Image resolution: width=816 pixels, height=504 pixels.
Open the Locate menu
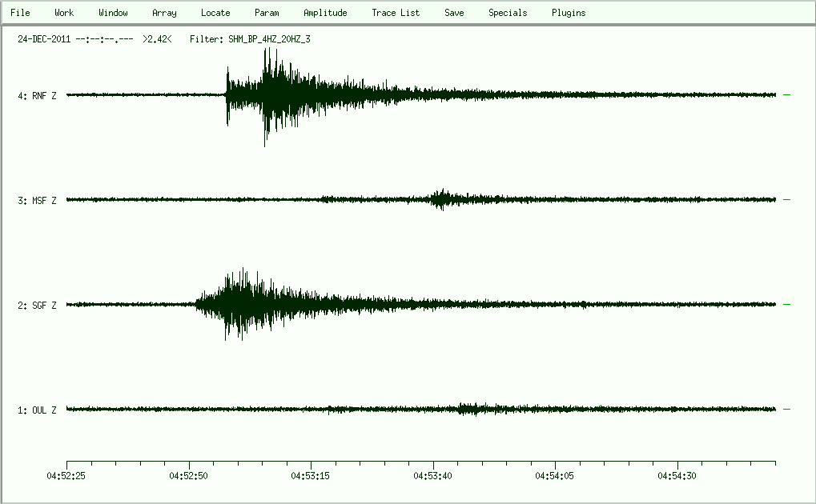pyautogui.click(x=215, y=13)
